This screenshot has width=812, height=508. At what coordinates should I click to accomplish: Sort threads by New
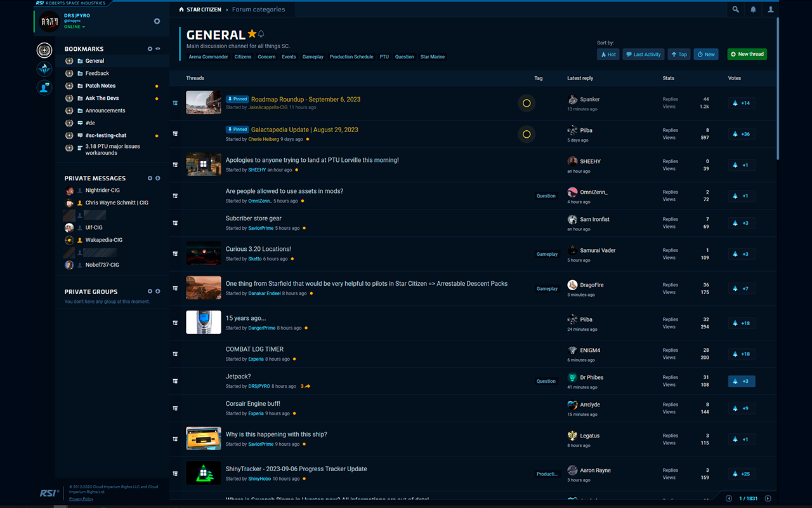click(706, 55)
